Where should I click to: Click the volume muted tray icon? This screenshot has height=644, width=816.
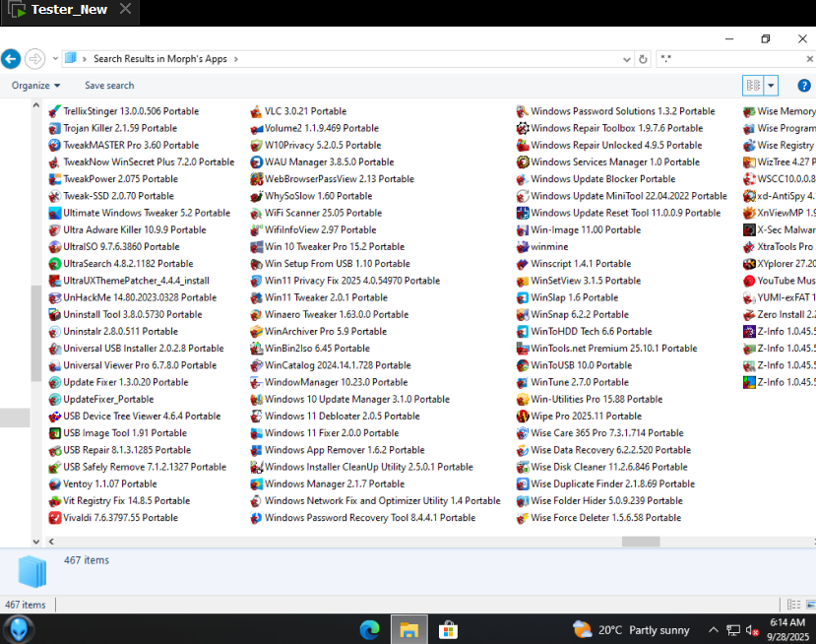(751, 630)
